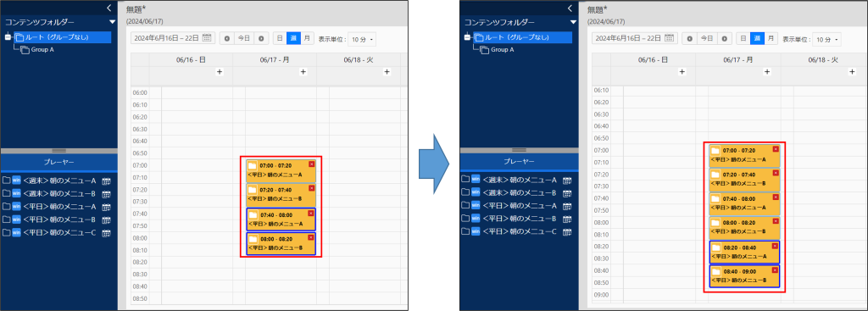The height and width of the screenshot is (311, 868).
Task: Open schedule icon beside <週末>朝のメニューA in left screenshot
Action: pyautogui.click(x=106, y=180)
